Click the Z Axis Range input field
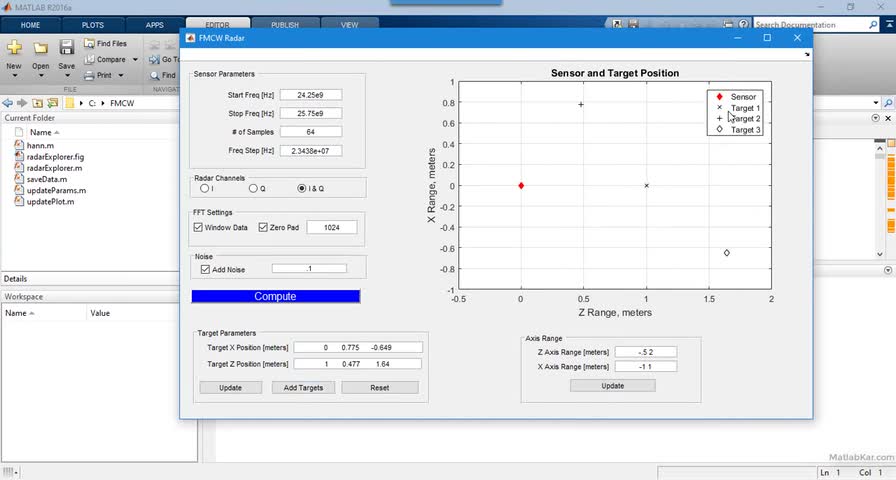The image size is (896, 480). pyautogui.click(x=646, y=352)
